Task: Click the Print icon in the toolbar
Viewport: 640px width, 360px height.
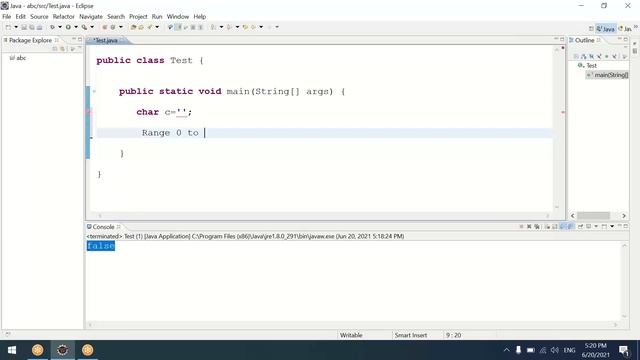Action: 39,27
